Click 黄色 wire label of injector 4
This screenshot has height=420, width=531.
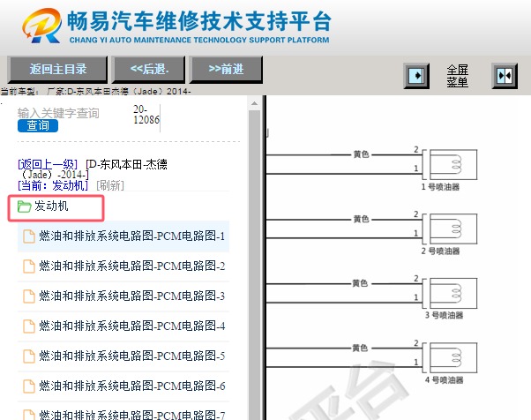(360, 348)
